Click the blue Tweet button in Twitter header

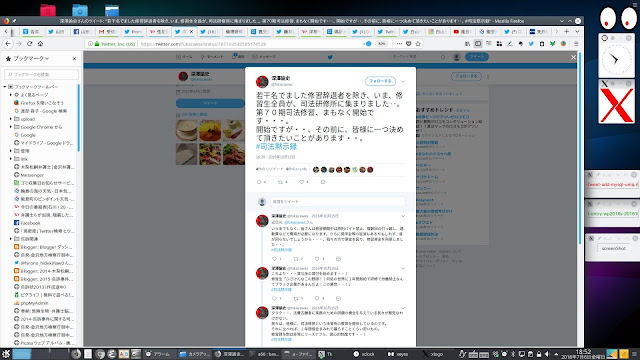click(x=477, y=57)
